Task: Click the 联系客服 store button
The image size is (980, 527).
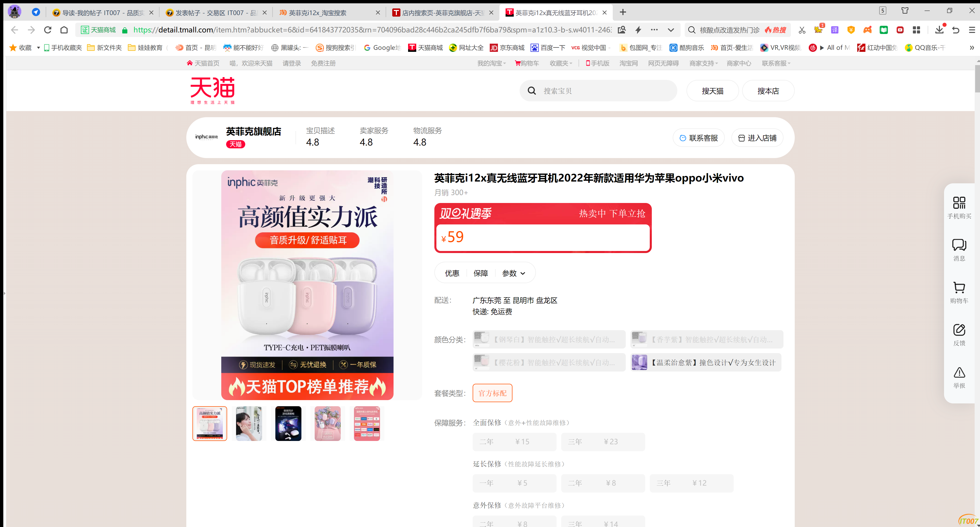Action: [699, 138]
